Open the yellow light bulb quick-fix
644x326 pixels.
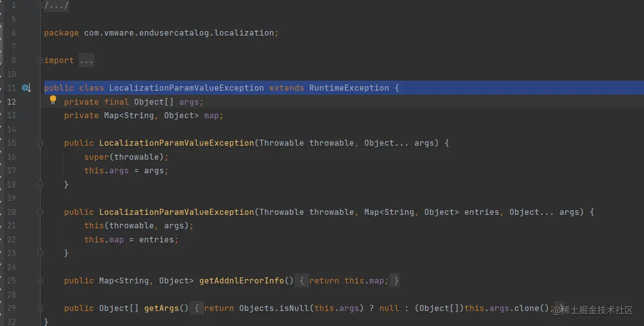click(x=53, y=100)
